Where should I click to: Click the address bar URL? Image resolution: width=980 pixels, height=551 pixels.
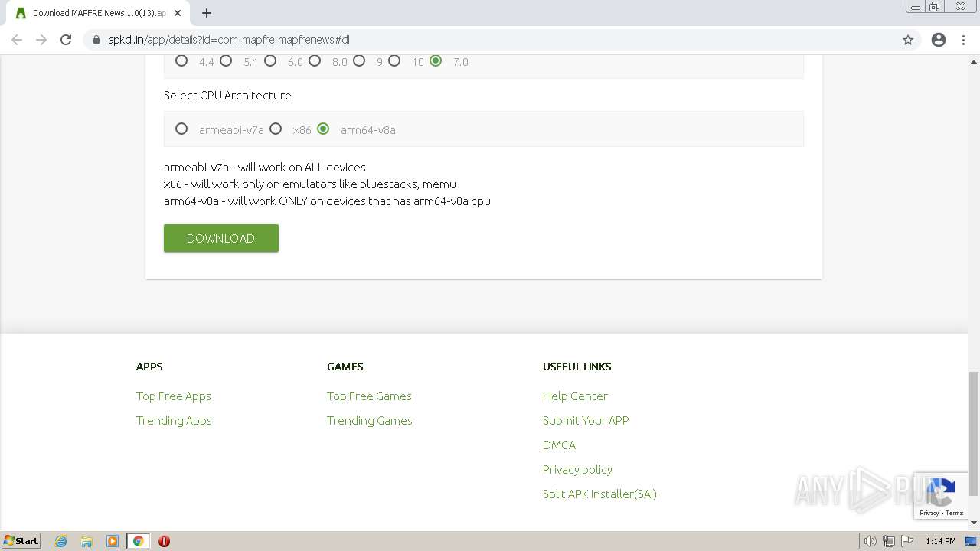pos(229,40)
